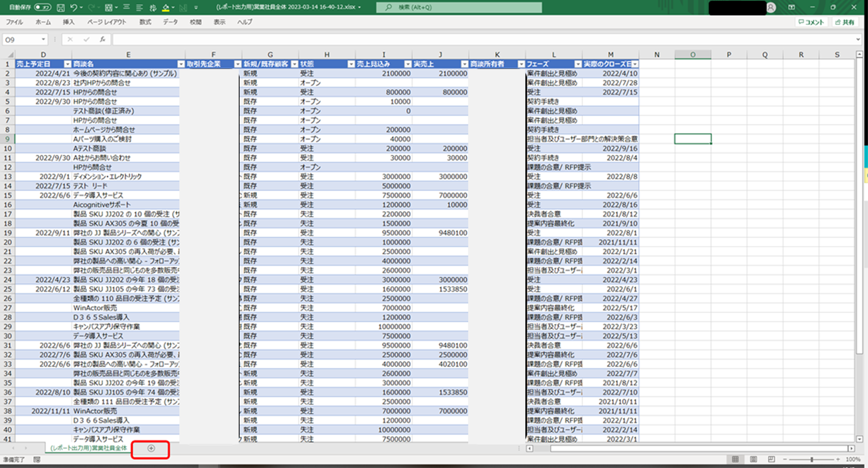Open filter dropdown for 状態 column
868x468 pixels.
pos(351,64)
